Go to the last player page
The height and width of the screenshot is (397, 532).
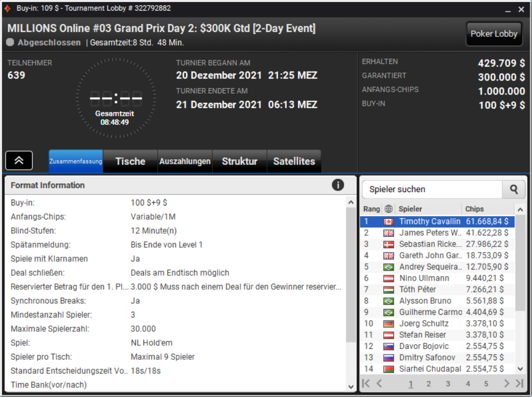click(519, 384)
